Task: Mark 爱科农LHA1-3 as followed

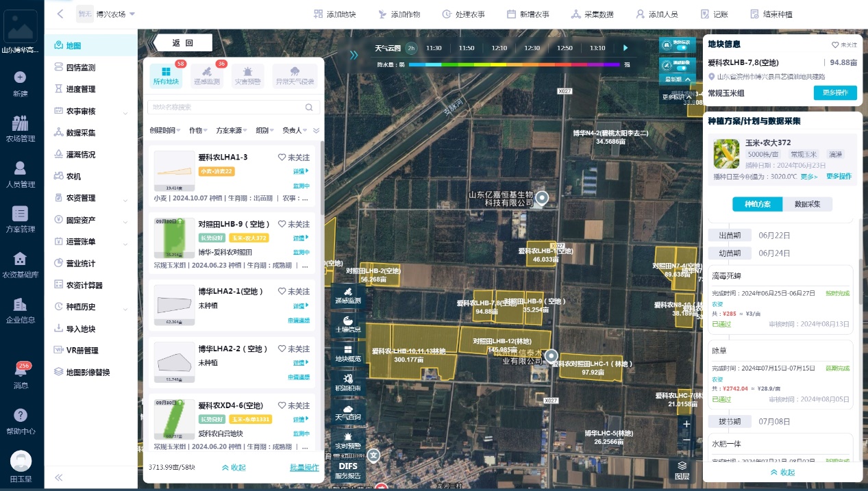Action: [x=294, y=158]
